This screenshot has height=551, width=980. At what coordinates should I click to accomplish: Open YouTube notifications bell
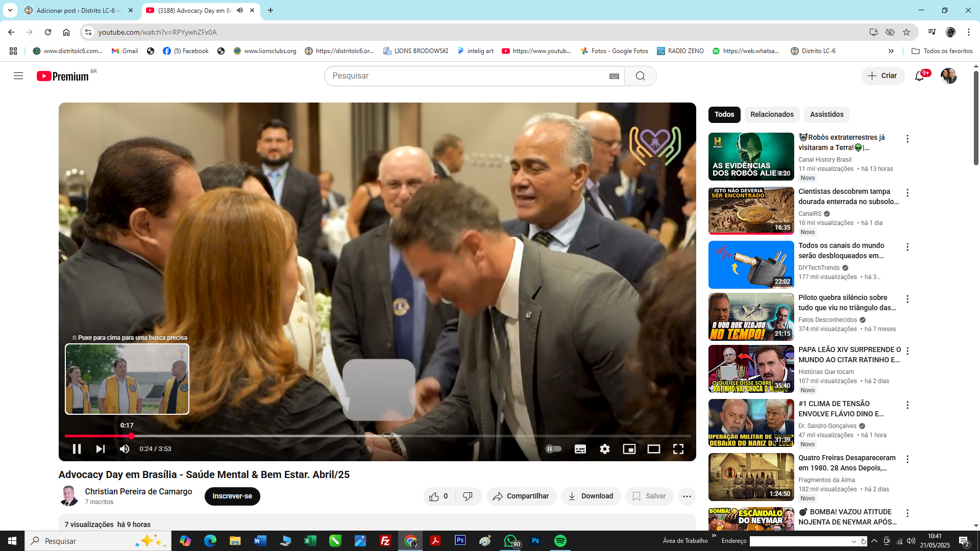pyautogui.click(x=919, y=76)
